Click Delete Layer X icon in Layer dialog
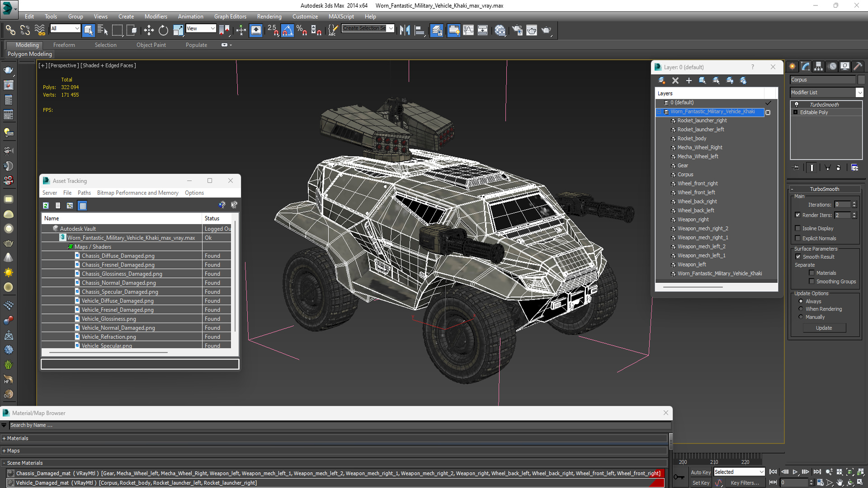The height and width of the screenshot is (488, 868). coord(675,80)
